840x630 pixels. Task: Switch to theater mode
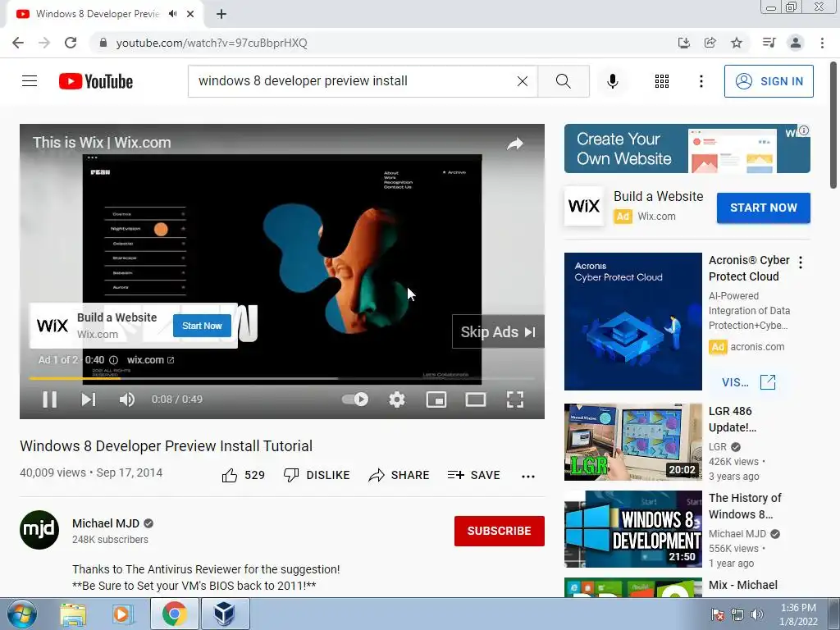coord(476,399)
